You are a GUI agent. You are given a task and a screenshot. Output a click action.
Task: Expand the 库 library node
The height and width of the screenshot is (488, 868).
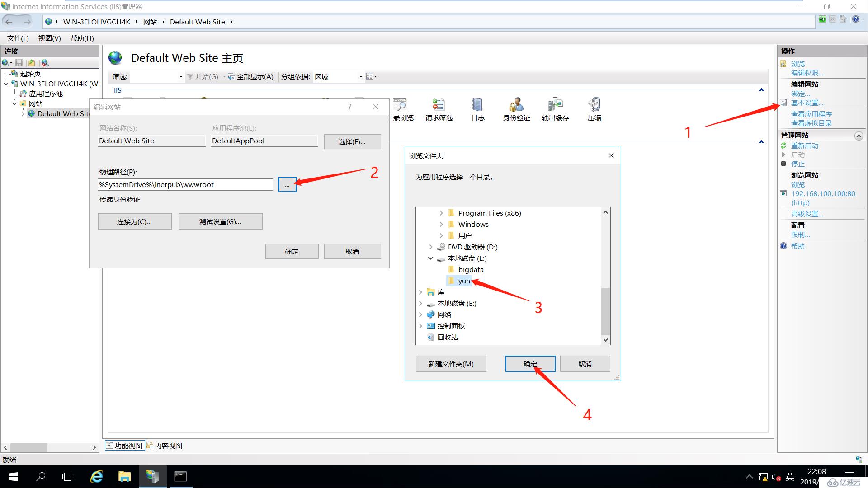pos(420,292)
